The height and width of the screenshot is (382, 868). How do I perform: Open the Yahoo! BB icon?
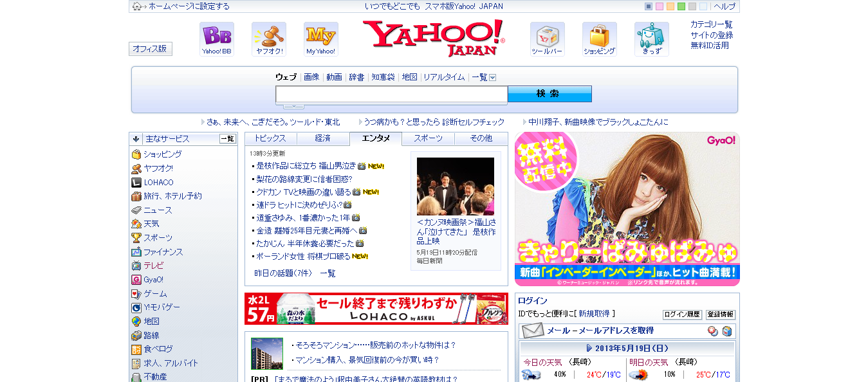point(217,39)
